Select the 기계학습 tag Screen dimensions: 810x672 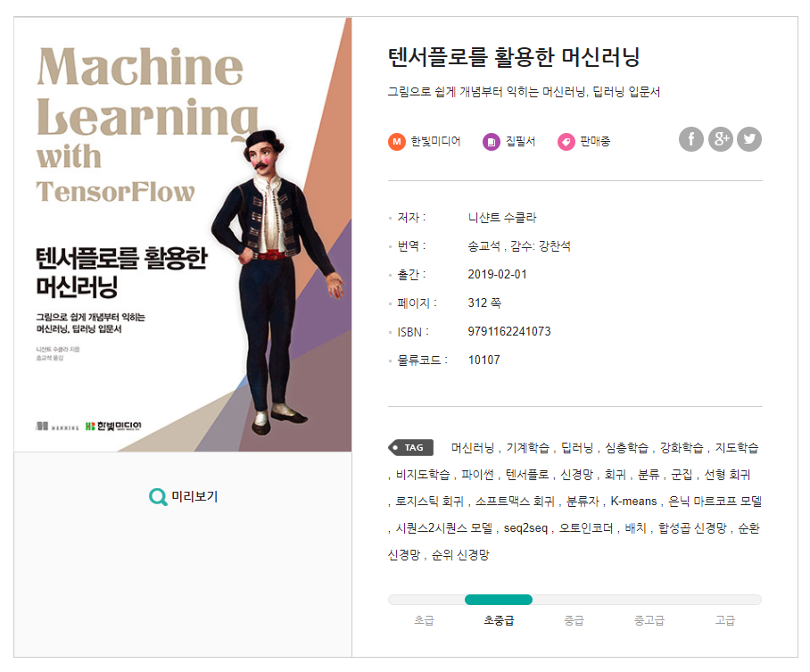point(527,448)
